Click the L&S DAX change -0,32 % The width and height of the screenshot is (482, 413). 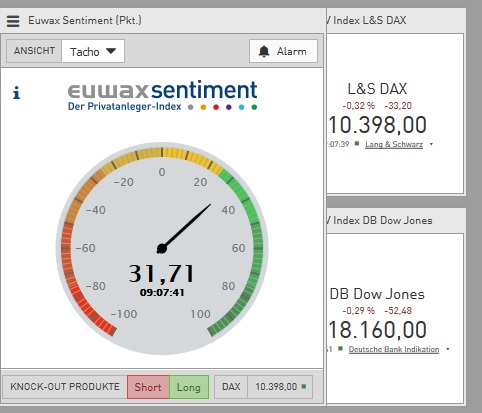(359, 106)
